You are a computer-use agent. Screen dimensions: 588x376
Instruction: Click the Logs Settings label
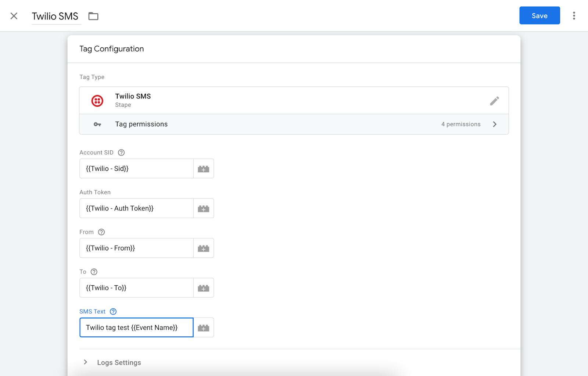[119, 362]
